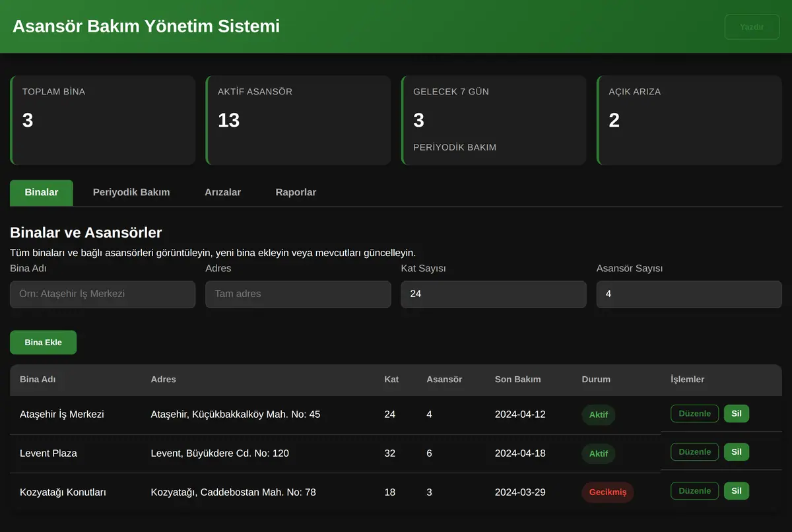Click Sil for Levent Plaza row
The image size is (792, 532).
click(x=737, y=452)
